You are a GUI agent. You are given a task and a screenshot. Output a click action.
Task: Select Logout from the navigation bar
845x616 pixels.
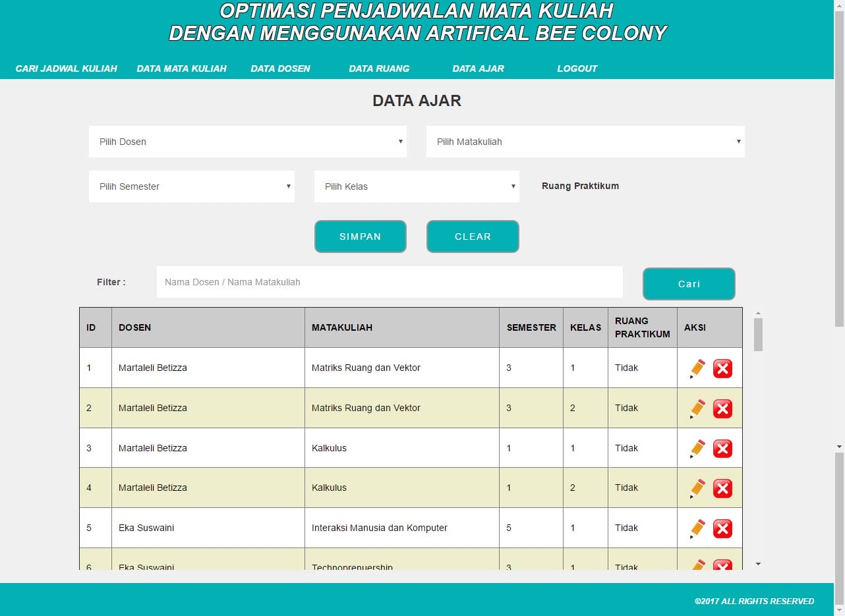coord(577,69)
